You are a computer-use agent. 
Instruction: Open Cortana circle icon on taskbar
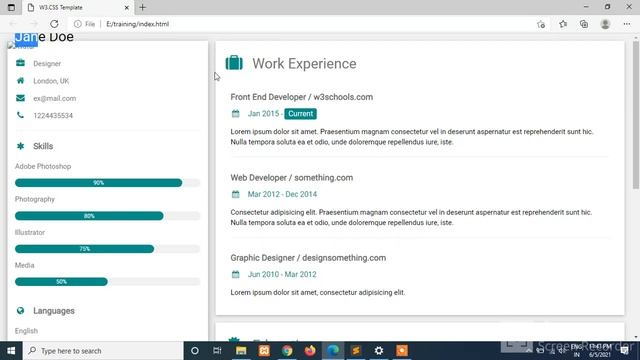(x=195, y=351)
